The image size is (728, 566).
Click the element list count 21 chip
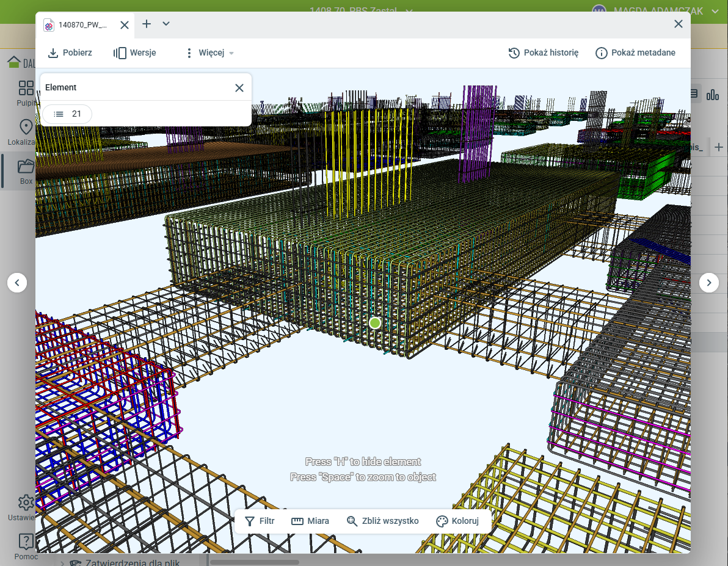(67, 114)
